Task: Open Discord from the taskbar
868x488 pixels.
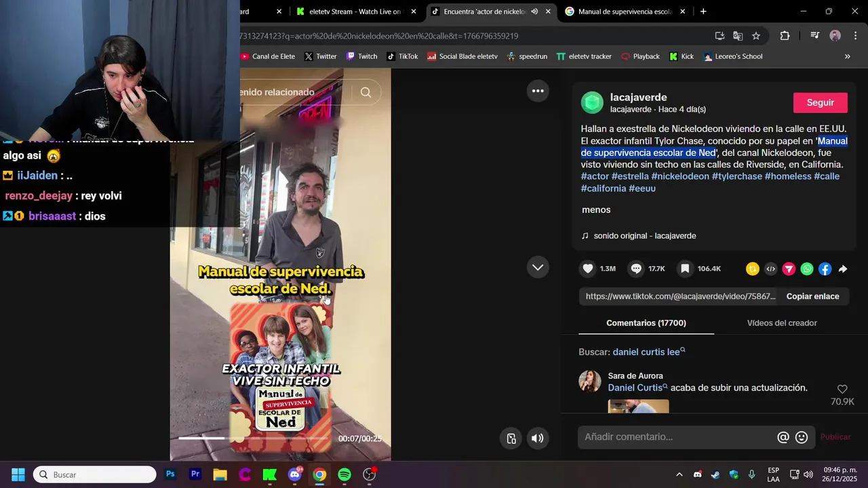Action: 295,474
